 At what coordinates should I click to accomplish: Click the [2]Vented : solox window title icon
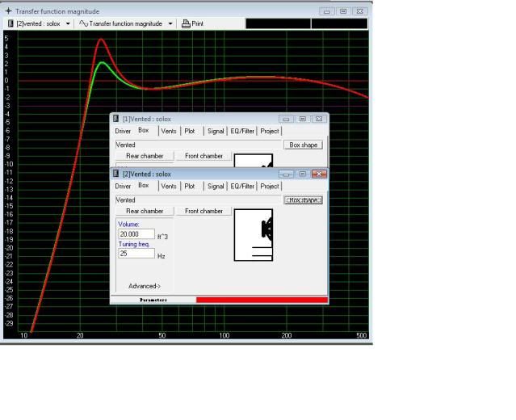click(x=115, y=174)
